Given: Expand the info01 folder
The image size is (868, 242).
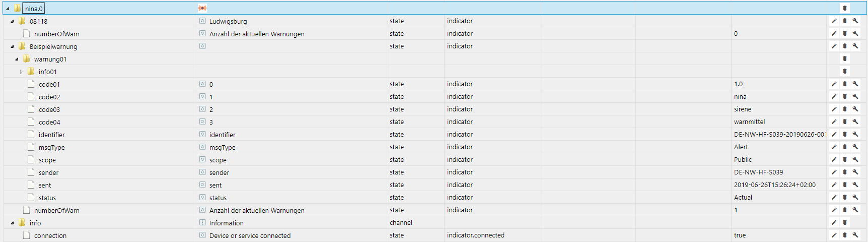Looking at the screenshot, I should click(21, 72).
